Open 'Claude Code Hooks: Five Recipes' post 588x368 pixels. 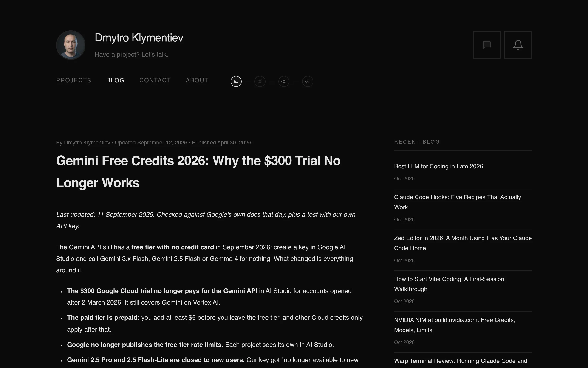tap(458, 202)
